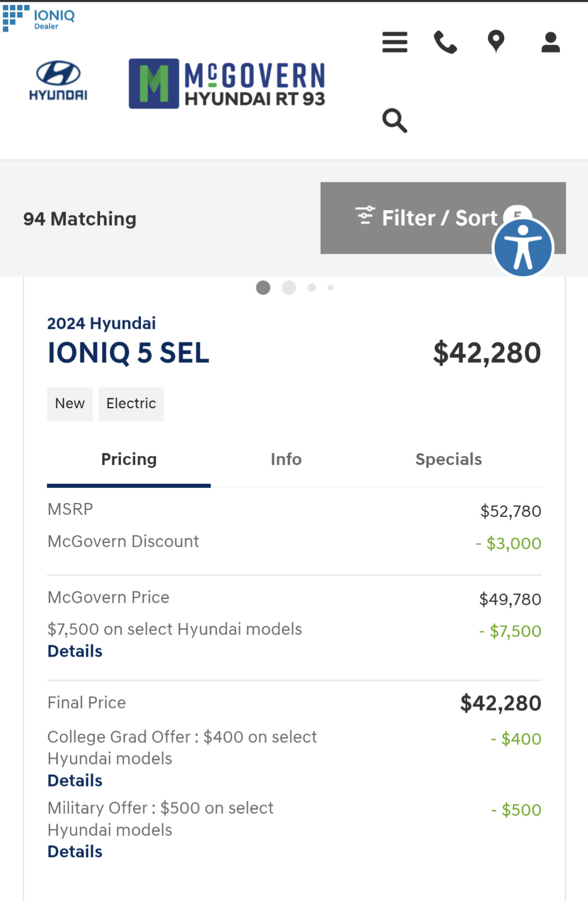
Task: Open the accessibility widget icon
Action: click(x=523, y=248)
